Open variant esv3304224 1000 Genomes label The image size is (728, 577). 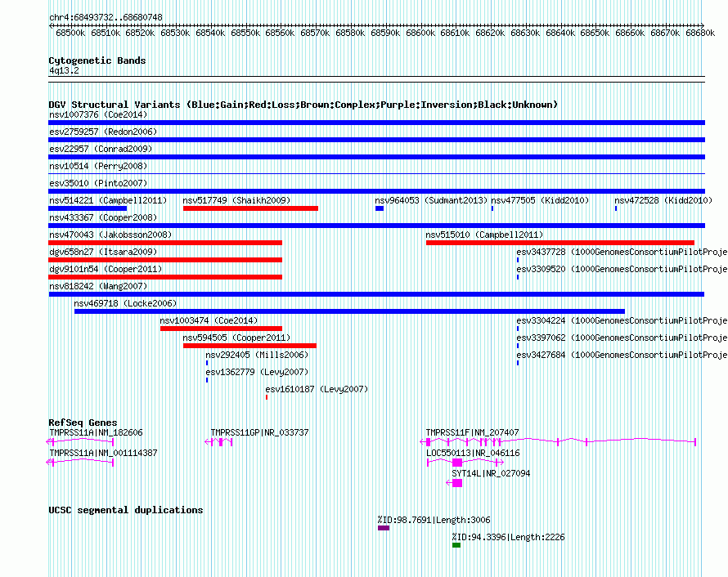tap(622, 320)
